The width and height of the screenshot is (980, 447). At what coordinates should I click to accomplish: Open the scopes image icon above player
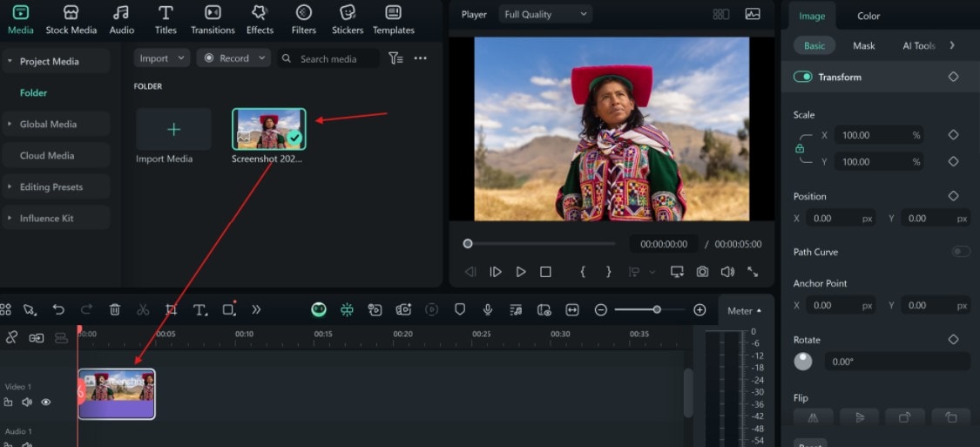(x=753, y=15)
